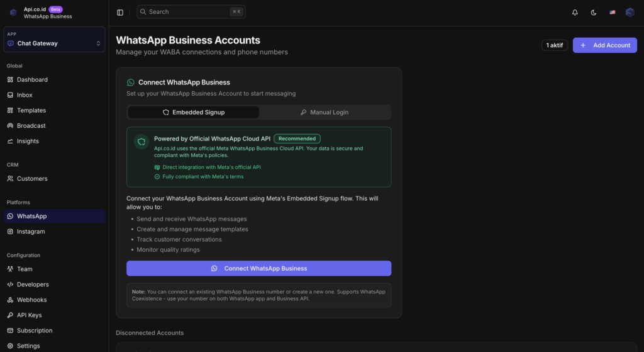644x352 pixels.
Task: Click the 1 aktif badge
Action: click(555, 45)
